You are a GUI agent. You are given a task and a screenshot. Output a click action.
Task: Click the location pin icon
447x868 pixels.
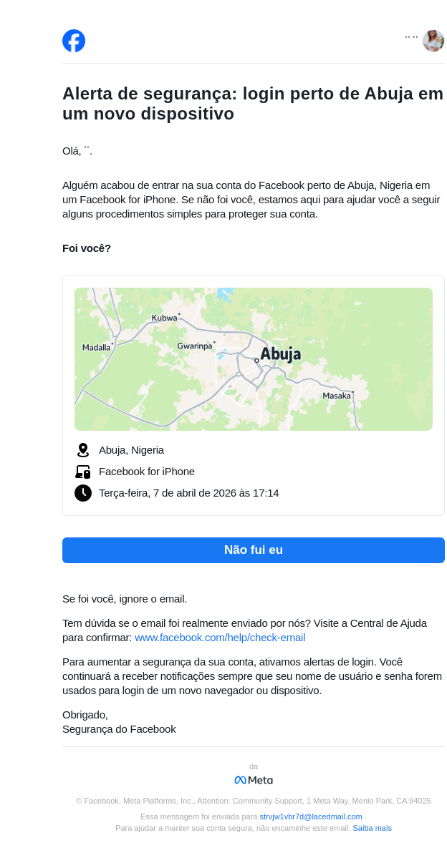point(83,450)
